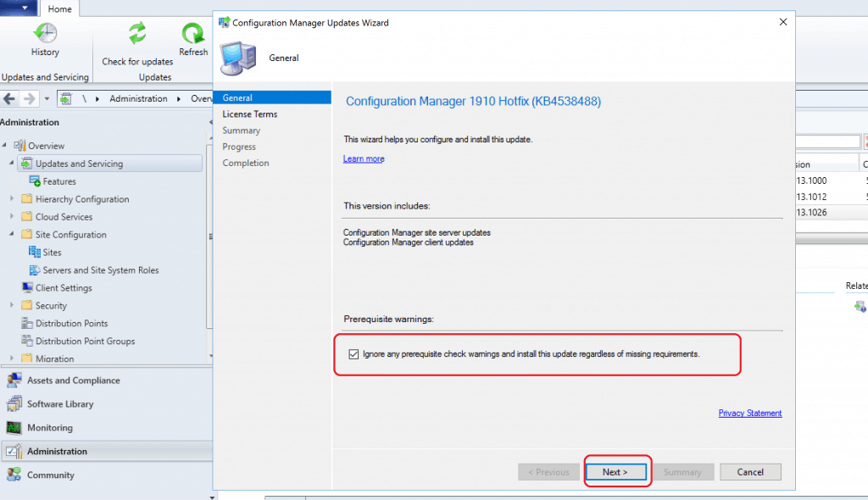Open the Sites node icon

click(34, 252)
